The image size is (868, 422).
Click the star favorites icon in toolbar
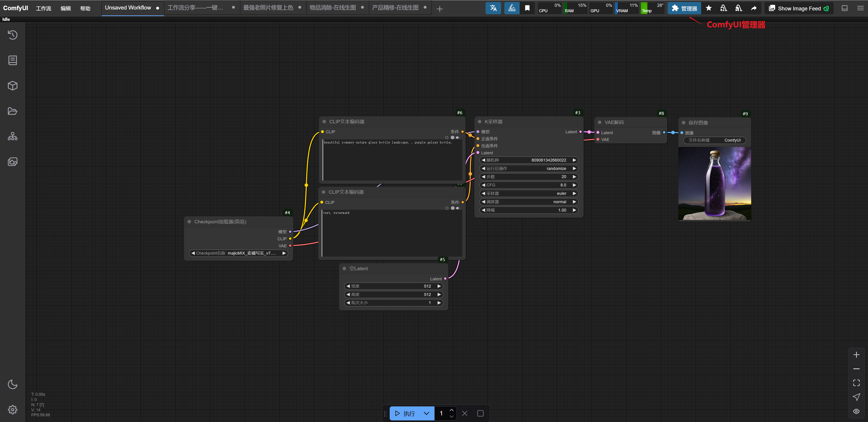(709, 8)
